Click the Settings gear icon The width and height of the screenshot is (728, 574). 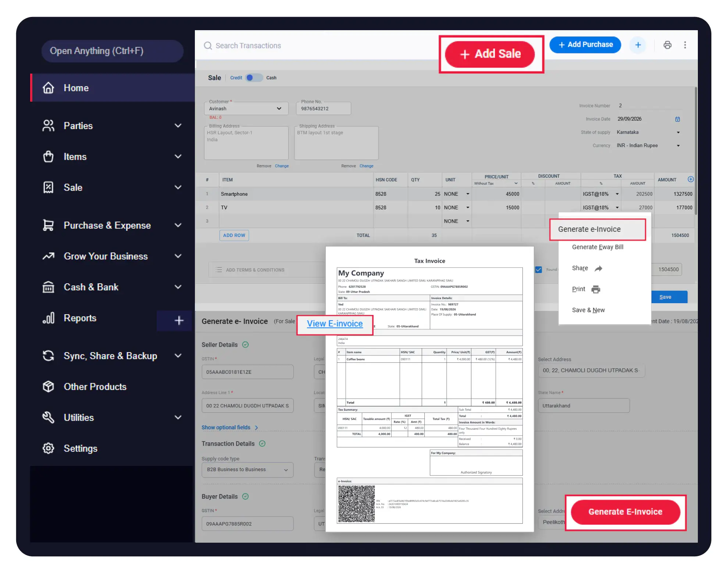[x=49, y=448]
